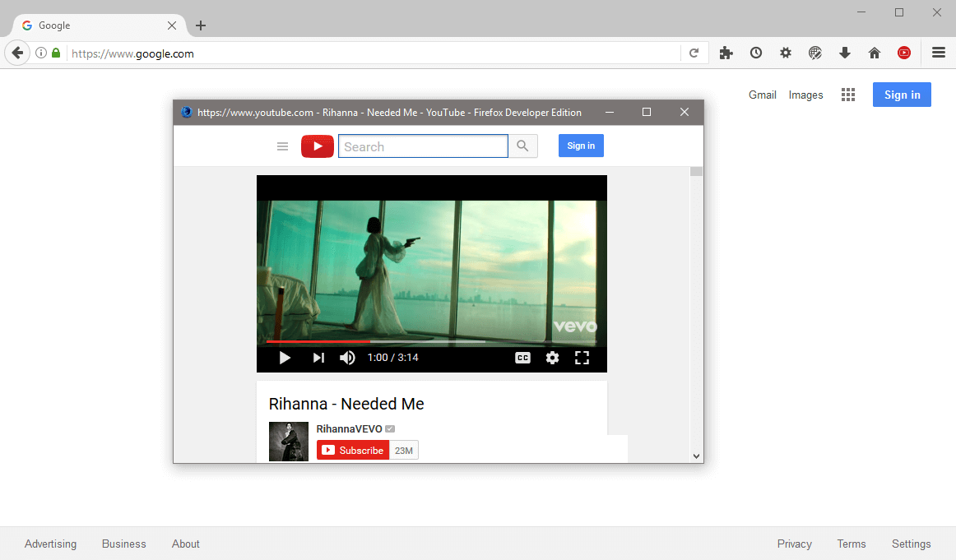Maximize the YouTube popup window

coord(647,112)
